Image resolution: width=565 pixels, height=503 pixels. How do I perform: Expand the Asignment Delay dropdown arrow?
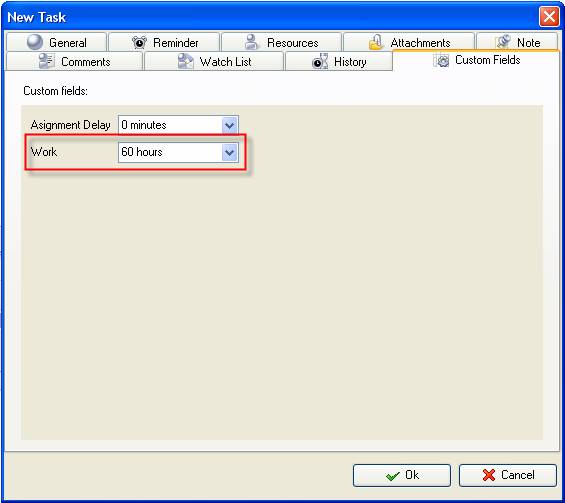point(230,125)
